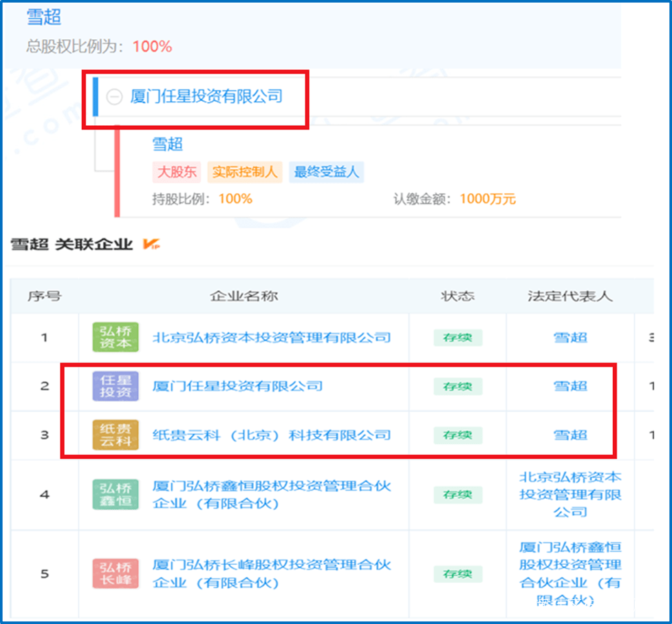Click the 最终受益人 tag
The height and width of the screenshot is (624, 672).
click(326, 172)
